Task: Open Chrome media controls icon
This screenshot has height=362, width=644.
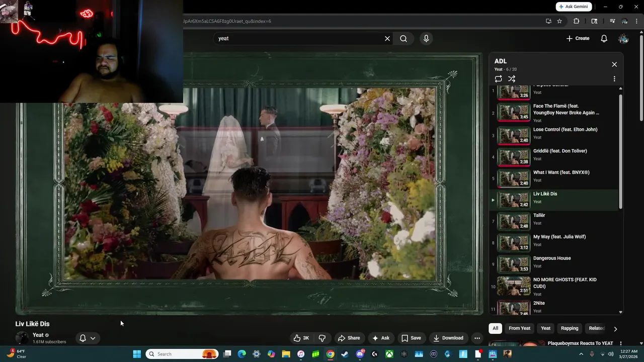Action: [x=612, y=21]
